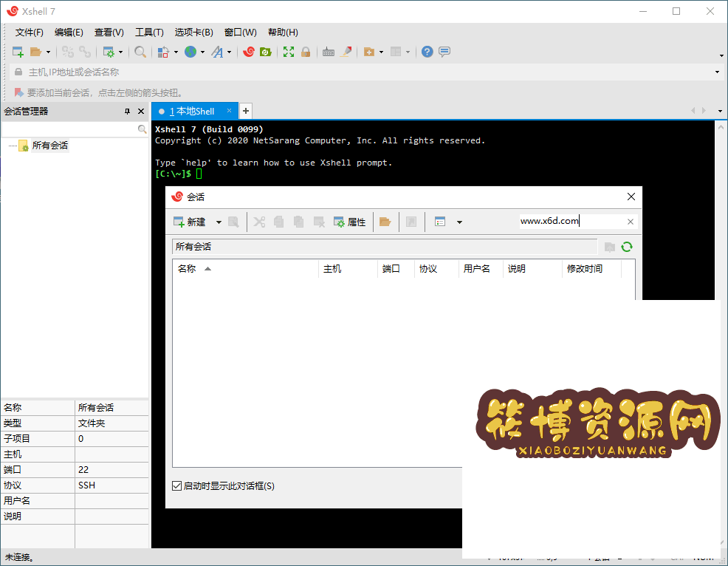Open help with the blue question mark icon
Viewport: 728px width, 566px height.
pyautogui.click(x=427, y=52)
